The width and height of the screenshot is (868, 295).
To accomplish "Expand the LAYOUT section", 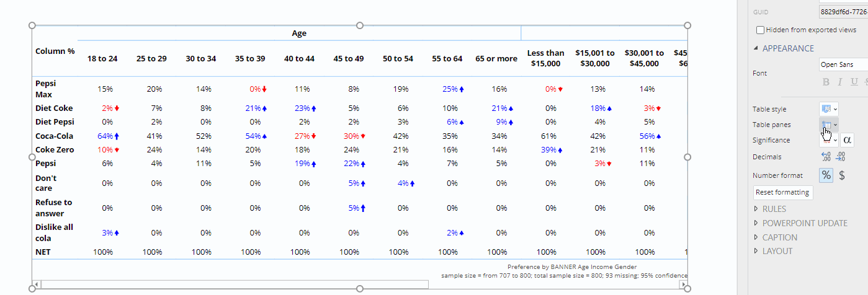I will click(756, 251).
